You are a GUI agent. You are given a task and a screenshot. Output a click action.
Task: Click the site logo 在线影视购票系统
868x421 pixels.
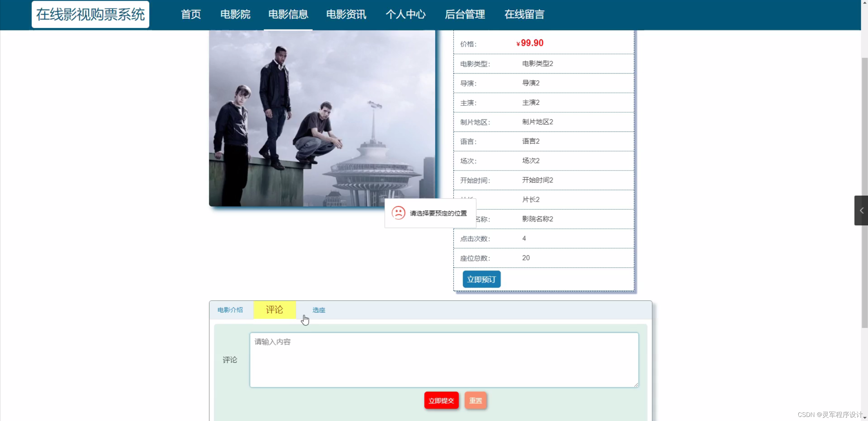90,14
